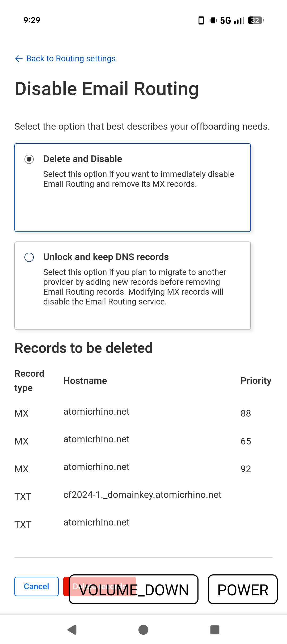287x644 pixels.
Task: Tap the back arrow icon
Action: tap(19, 59)
